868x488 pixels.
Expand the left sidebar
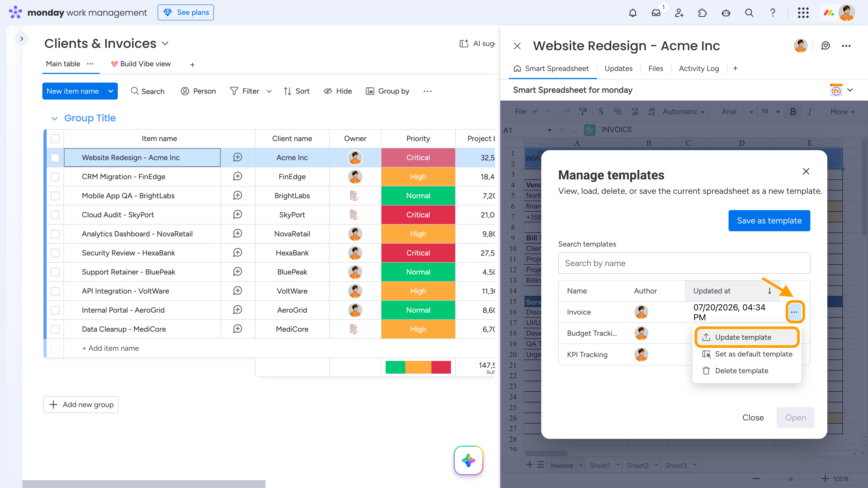22,39
